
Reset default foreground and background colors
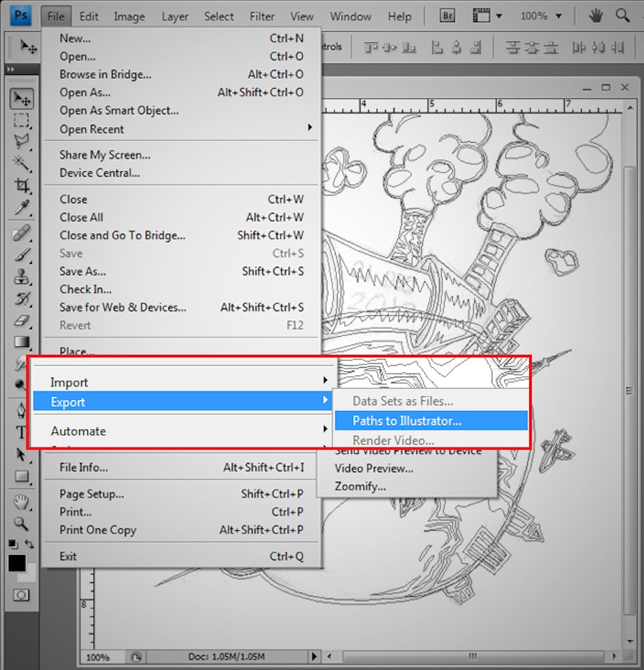pyautogui.click(x=12, y=545)
